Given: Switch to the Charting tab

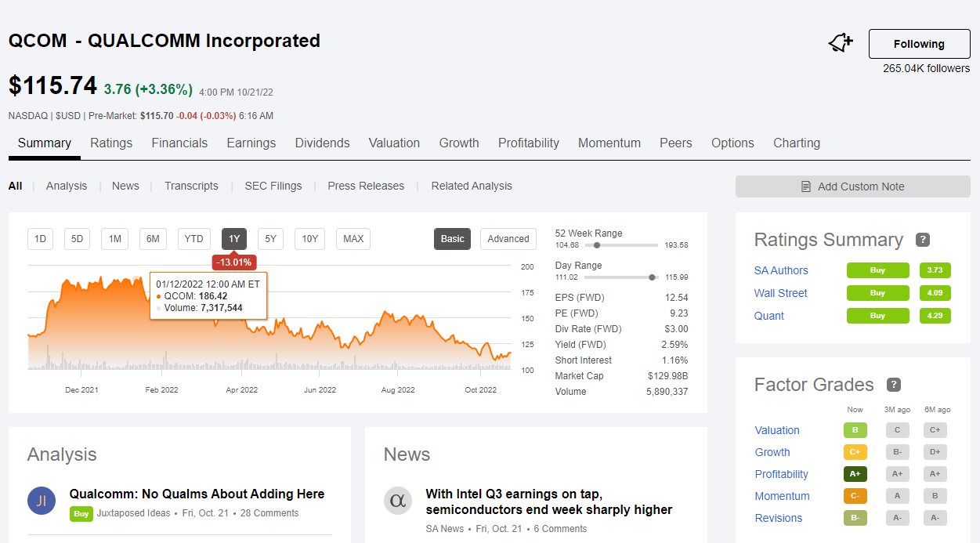Looking at the screenshot, I should click(x=797, y=143).
